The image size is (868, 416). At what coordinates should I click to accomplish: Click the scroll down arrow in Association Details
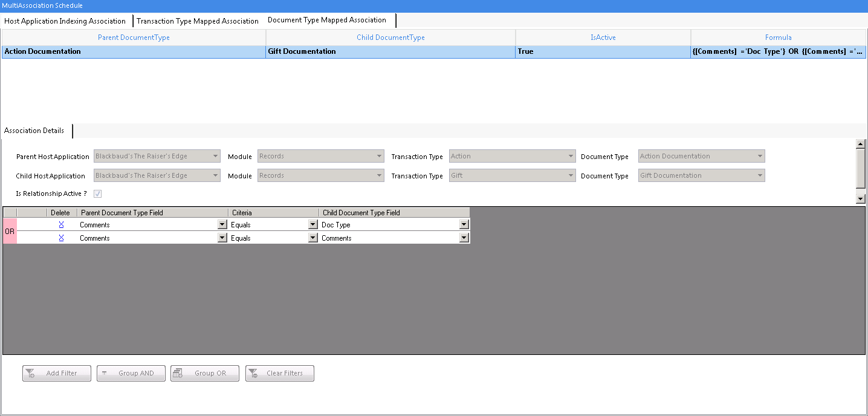pyautogui.click(x=861, y=198)
